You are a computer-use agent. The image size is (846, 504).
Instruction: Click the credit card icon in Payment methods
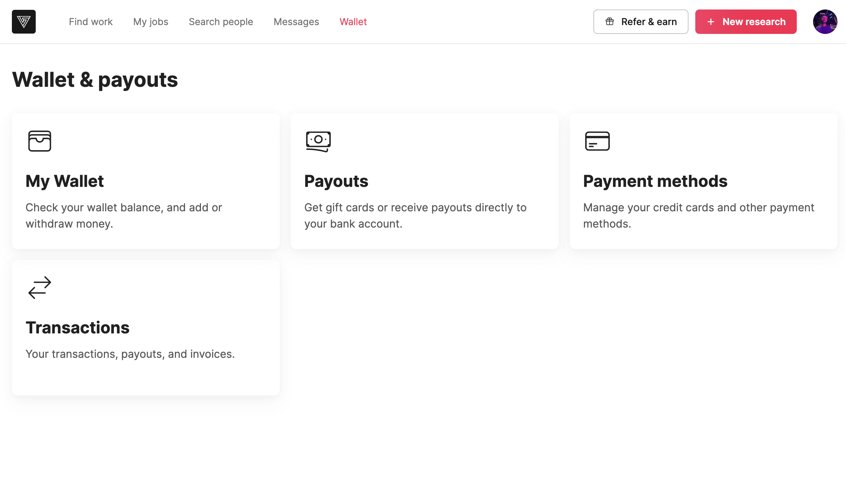pos(597,141)
